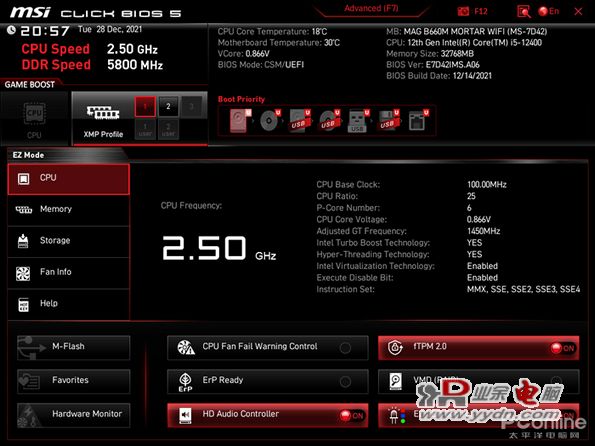Select XMP Profile 2
The width and height of the screenshot is (595, 446).
point(168,107)
